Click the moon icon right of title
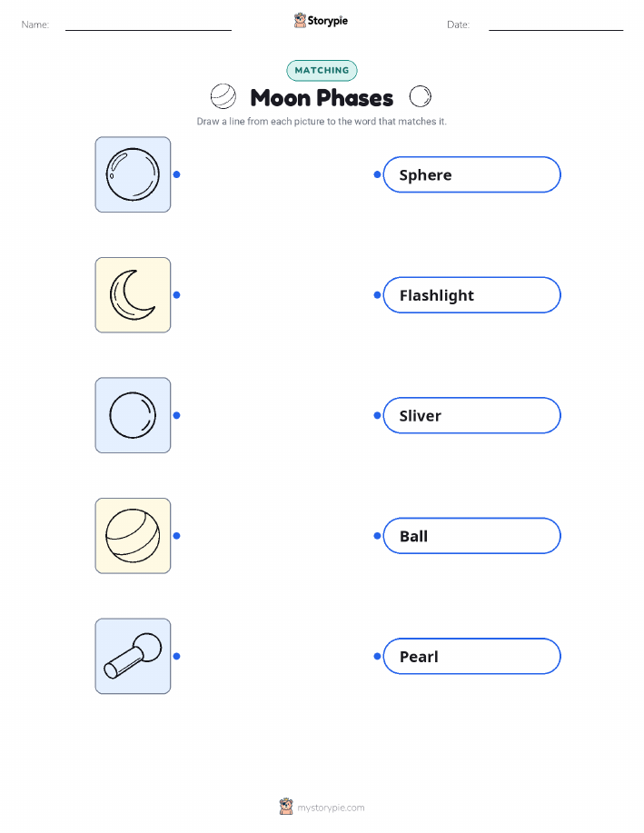This screenshot has width=644, height=833. pos(421,96)
